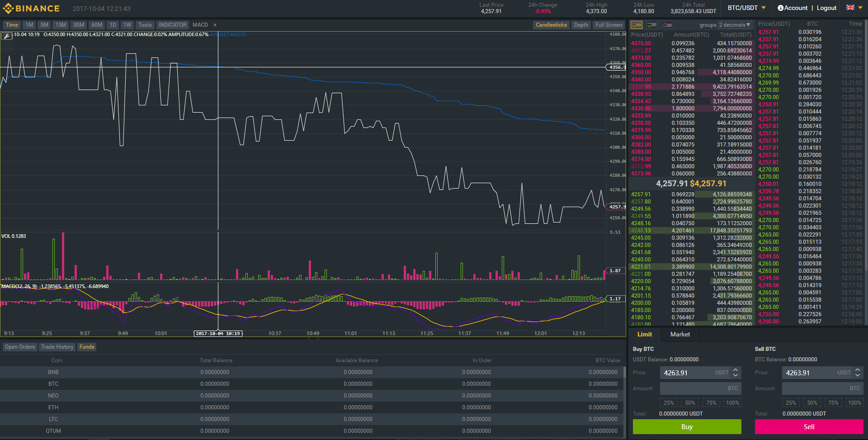Show combined buy and sell order book view

click(x=637, y=25)
